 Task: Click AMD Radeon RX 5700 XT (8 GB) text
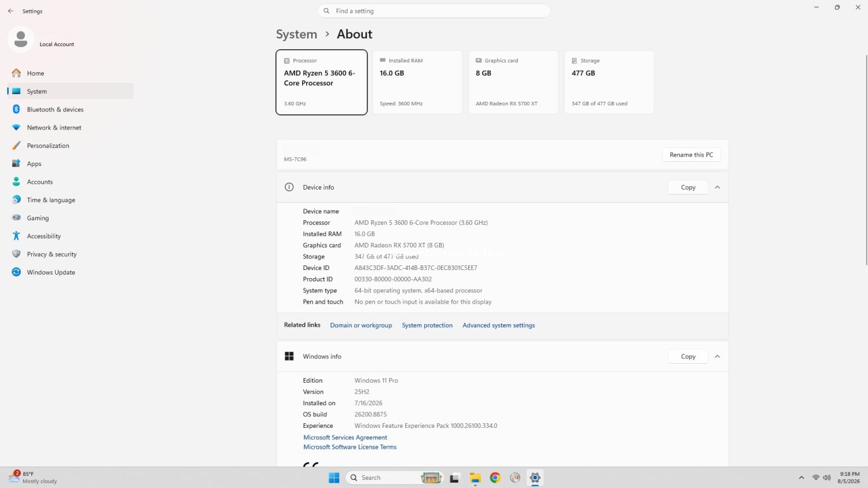click(399, 245)
